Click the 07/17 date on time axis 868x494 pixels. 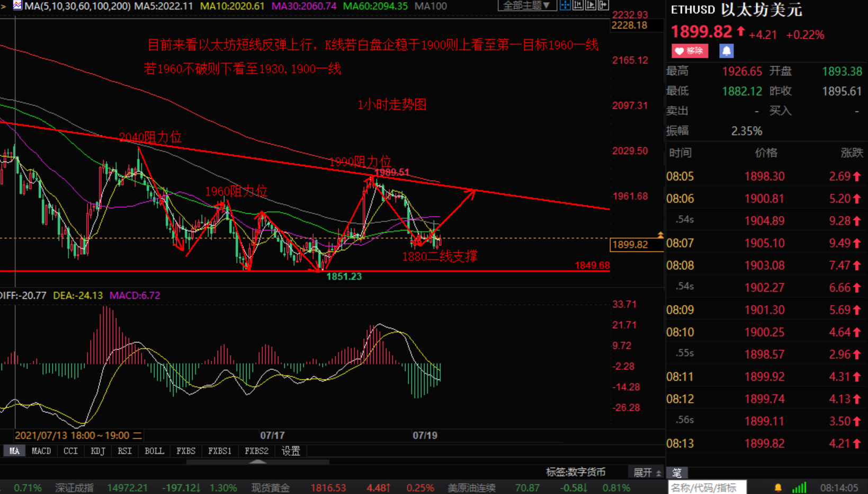(x=272, y=435)
